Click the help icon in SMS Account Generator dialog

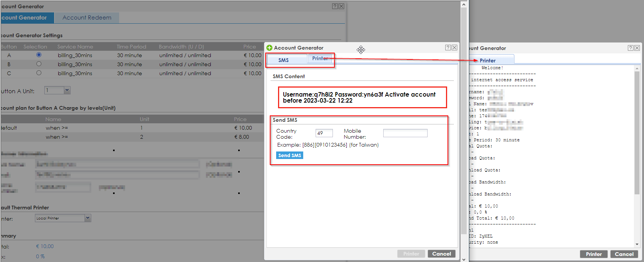tap(448, 47)
